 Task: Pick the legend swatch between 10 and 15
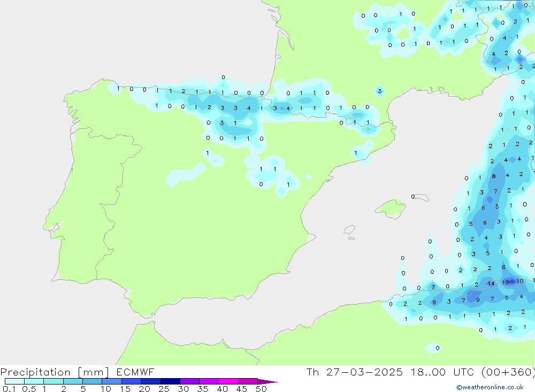(112, 381)
